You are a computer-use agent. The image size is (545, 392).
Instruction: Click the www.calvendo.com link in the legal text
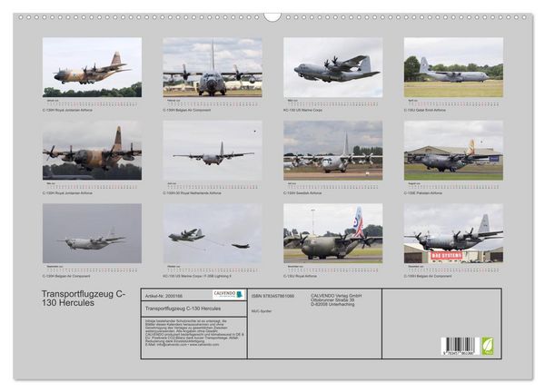pos(204,345)
